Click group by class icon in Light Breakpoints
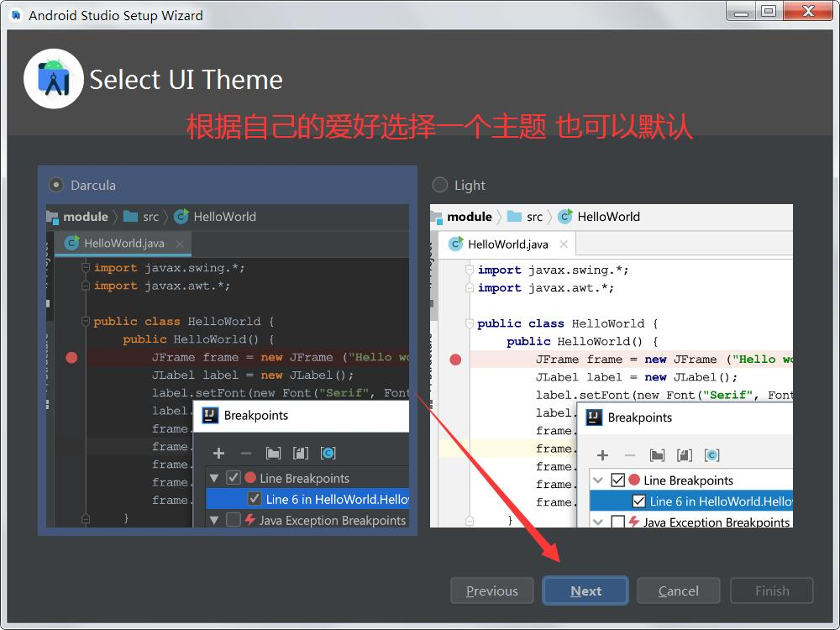Image resolution: width=840 pixels, height=630 pixels. pos(712,455)
